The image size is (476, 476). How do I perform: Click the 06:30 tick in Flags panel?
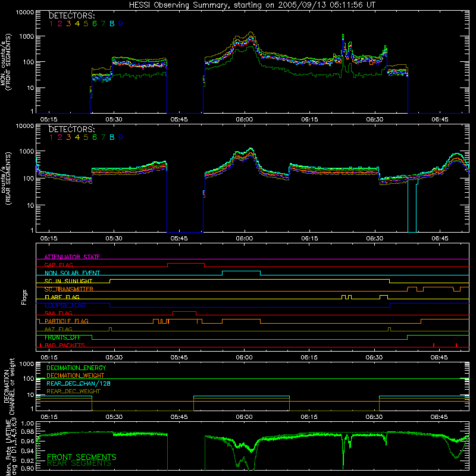(x=375, y=358)
